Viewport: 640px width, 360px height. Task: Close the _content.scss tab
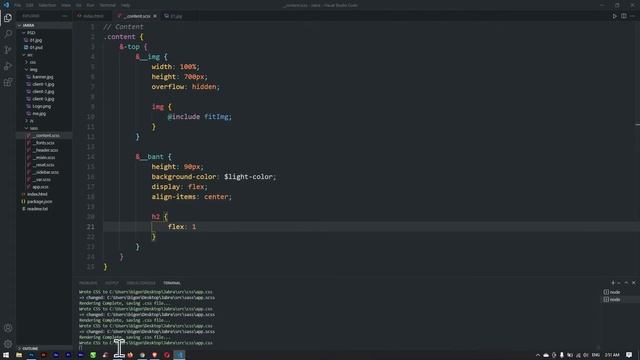155,16
